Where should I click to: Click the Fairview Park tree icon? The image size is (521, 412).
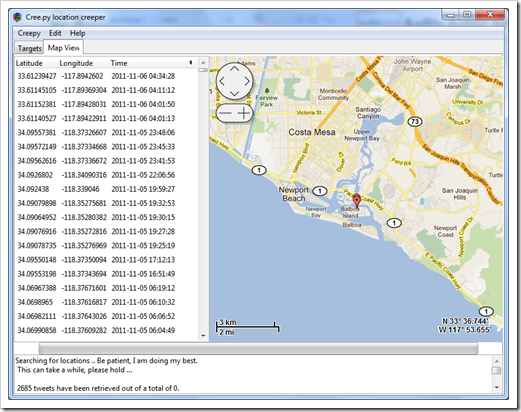pyautogui.click(x=267, y=91)
